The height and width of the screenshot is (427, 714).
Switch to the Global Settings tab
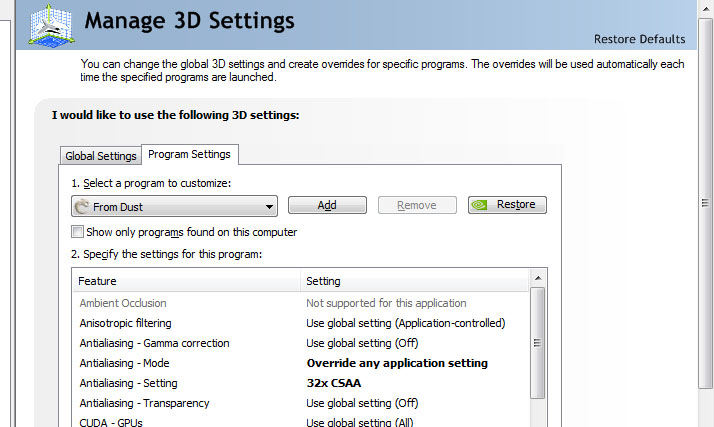point(101,156)
